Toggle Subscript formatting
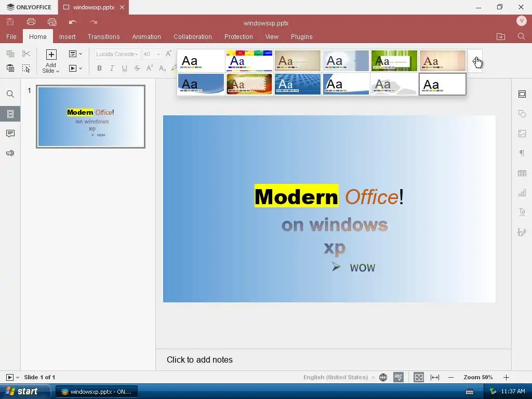The width and height of the screenshot is (532, 399). tap(162, 68)
